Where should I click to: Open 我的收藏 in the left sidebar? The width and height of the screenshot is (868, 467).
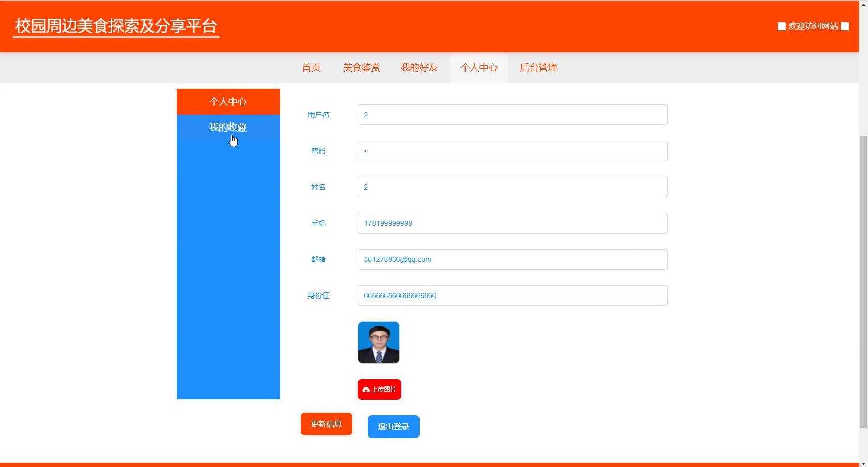pyautogui.click(x=228, y=128)
